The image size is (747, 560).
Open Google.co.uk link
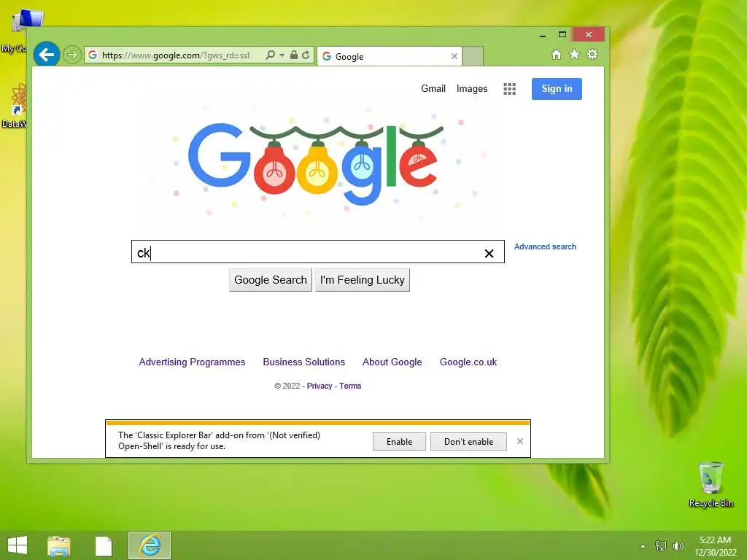468,362
